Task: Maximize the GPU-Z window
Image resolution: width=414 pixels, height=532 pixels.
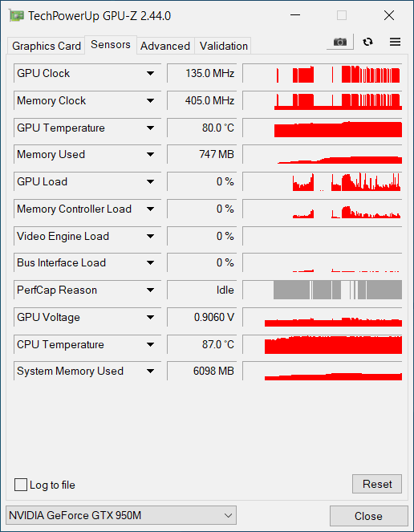Action: (342, 15)
